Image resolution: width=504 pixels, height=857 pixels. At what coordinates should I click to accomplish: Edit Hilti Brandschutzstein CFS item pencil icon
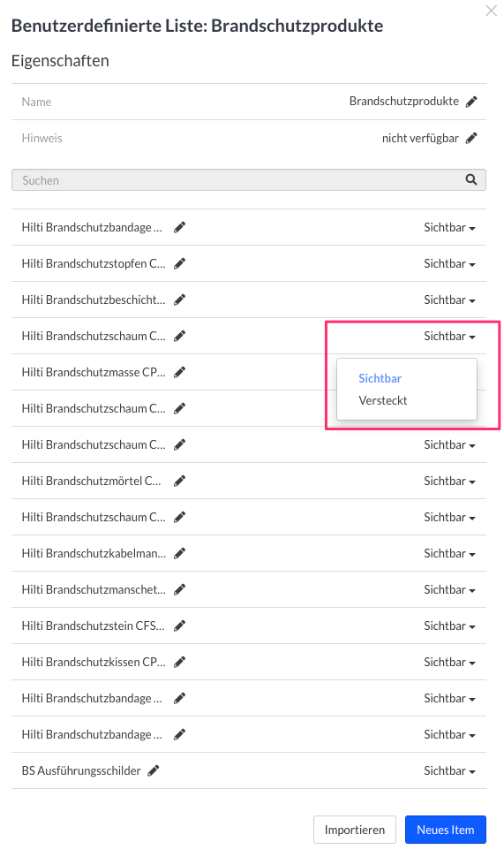[180, 626]
